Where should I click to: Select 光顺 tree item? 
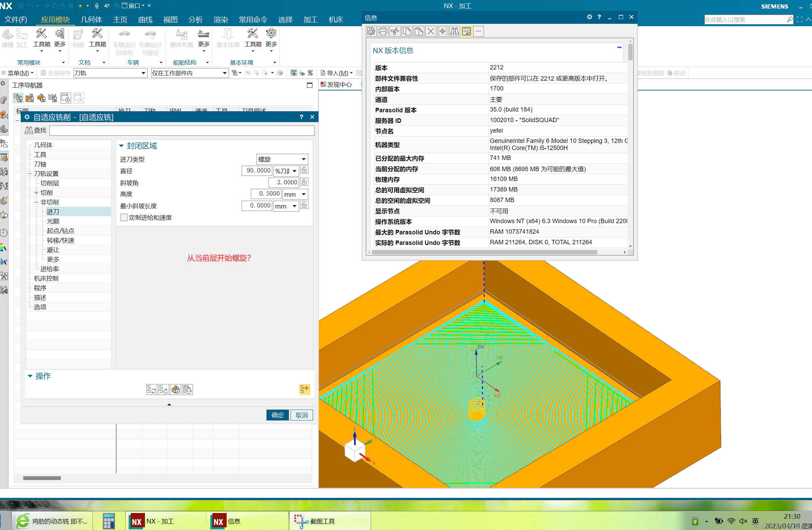(x=53, y=221)
